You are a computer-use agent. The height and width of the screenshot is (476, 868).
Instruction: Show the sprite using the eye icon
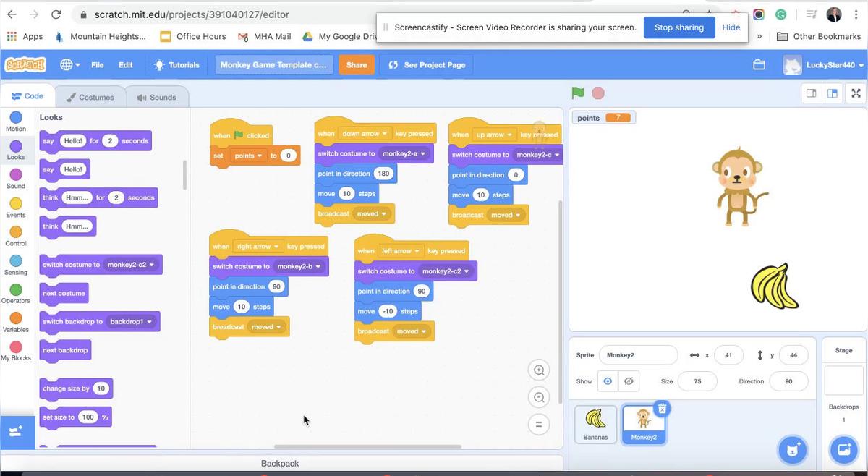[608, 381]
